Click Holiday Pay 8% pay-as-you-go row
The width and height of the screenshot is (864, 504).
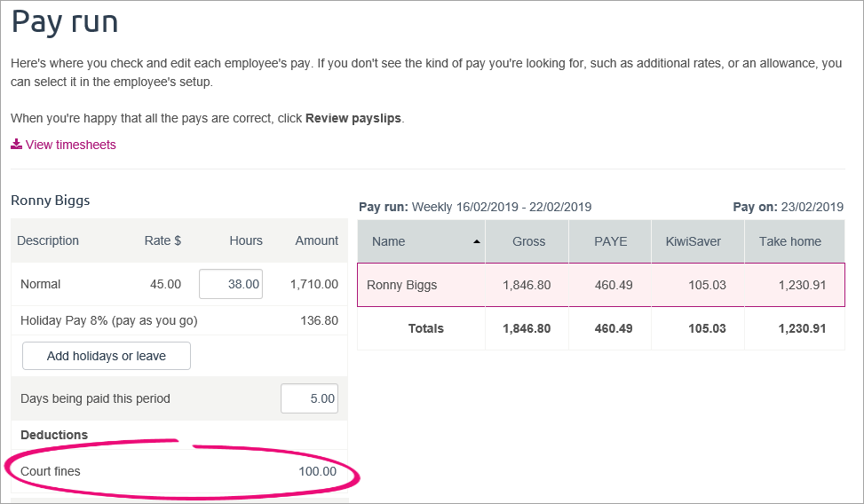[179, 320]
